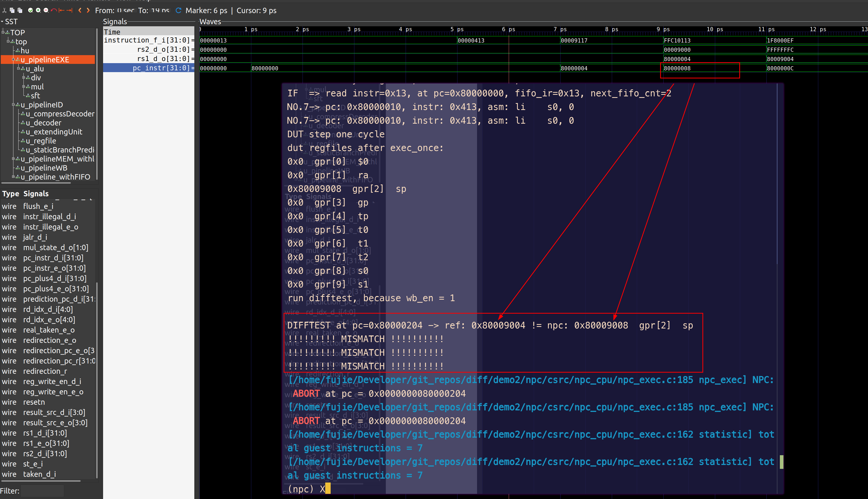Collapse the lowercase top node
This screenshot has width=868, height=499.
click(8, 41)
